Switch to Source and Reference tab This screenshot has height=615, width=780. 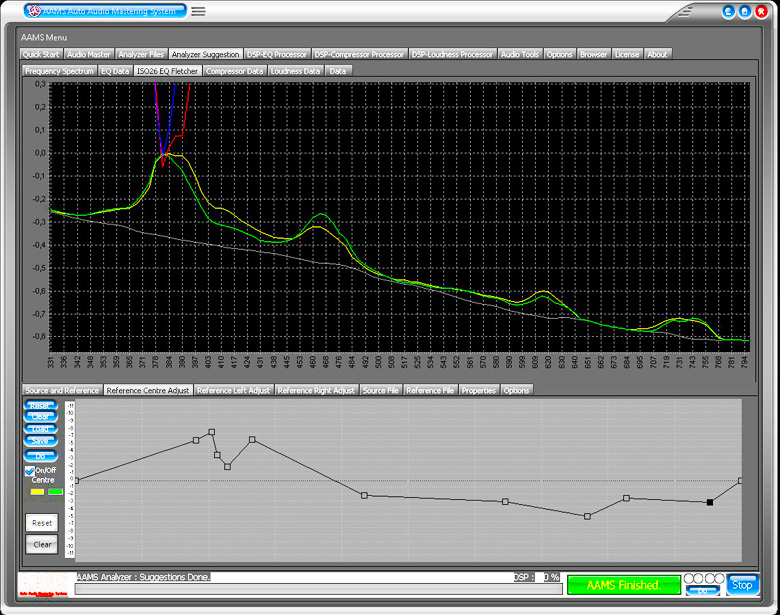(62, 391)
